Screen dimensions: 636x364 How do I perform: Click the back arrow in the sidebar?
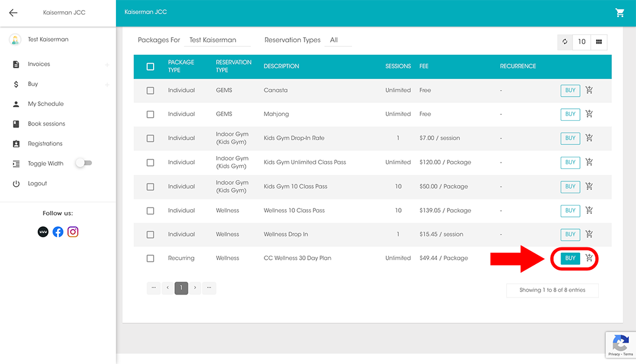point(13,12)
